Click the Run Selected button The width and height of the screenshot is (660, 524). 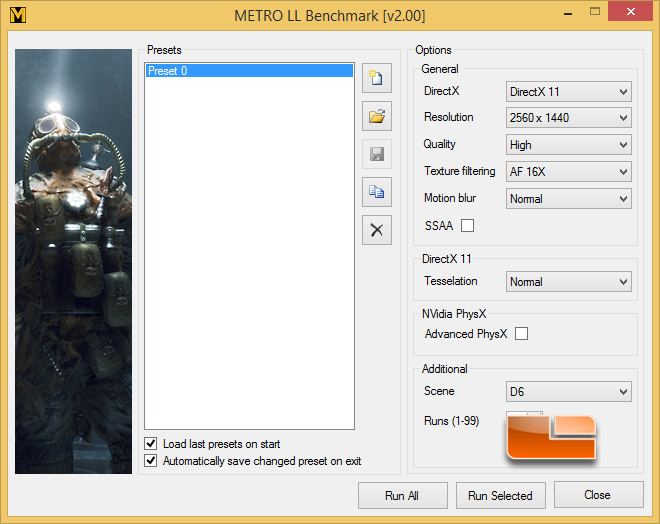tap(500, 495)
